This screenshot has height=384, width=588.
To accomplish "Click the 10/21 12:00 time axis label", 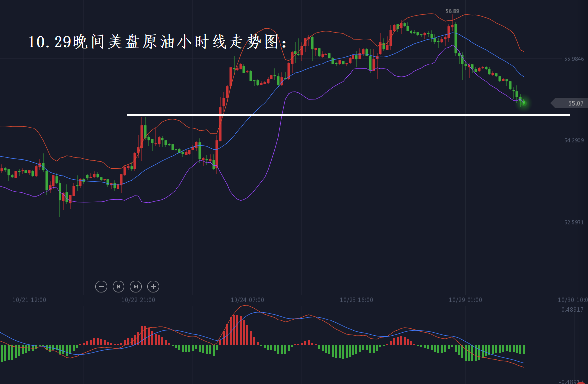I will 29,300.
